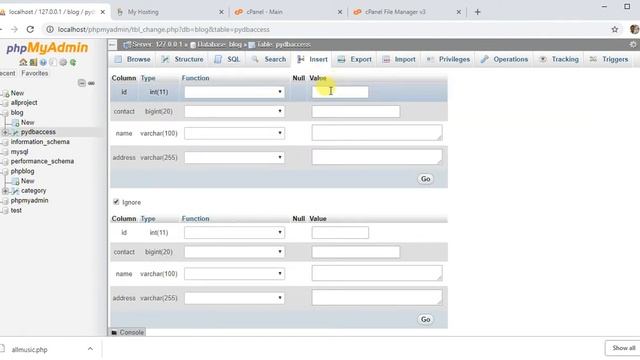Open the Tracking tab
This screenshot has width=640, height=360.
[x=559, y=59]
